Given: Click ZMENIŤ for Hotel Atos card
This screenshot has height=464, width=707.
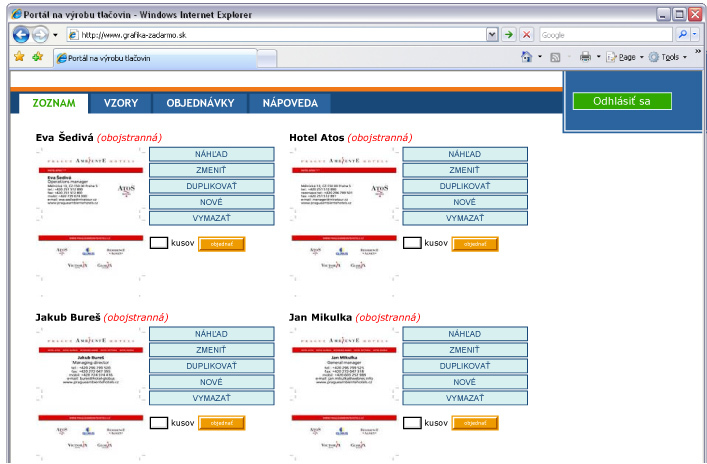Looking at the screenshot, I should 465,170.
